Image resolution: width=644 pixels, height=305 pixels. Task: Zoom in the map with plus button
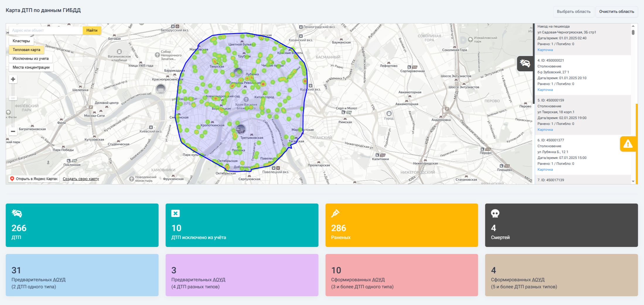coord(13,79)
